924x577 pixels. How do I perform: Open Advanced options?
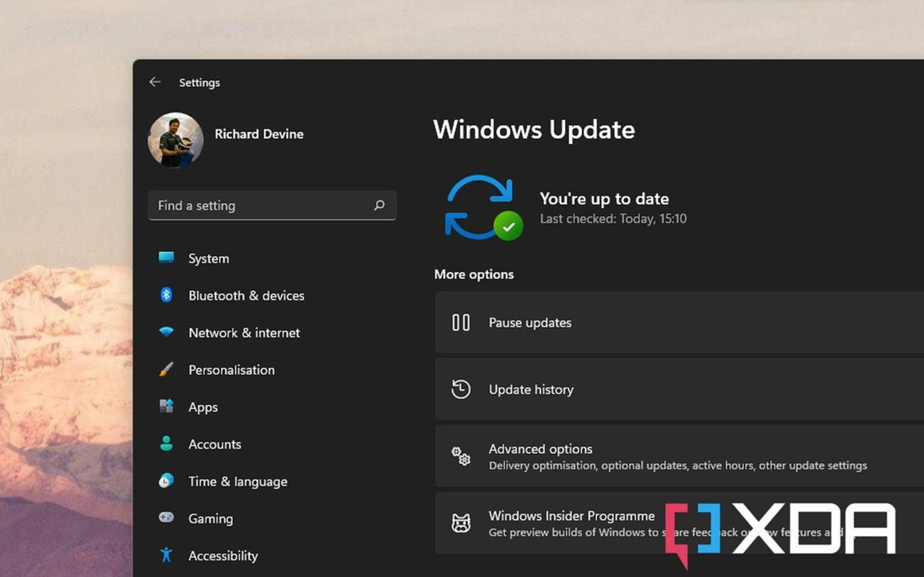tap(679, 456)
